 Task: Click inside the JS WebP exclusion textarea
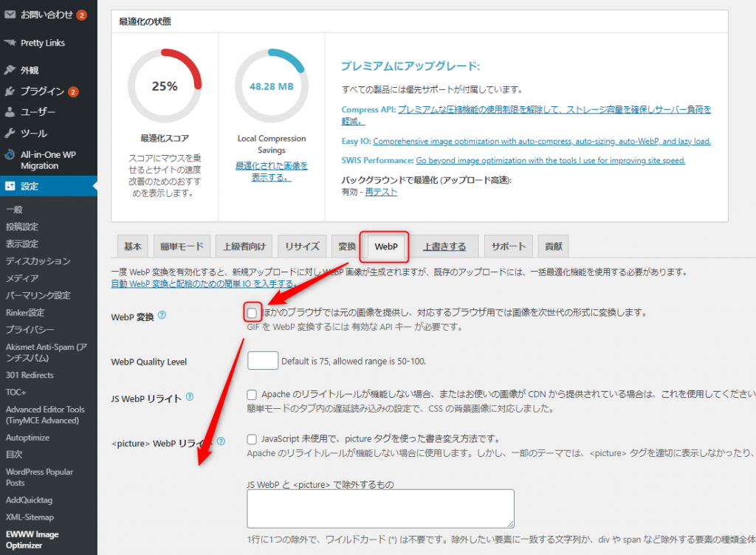tap(380, 508)
